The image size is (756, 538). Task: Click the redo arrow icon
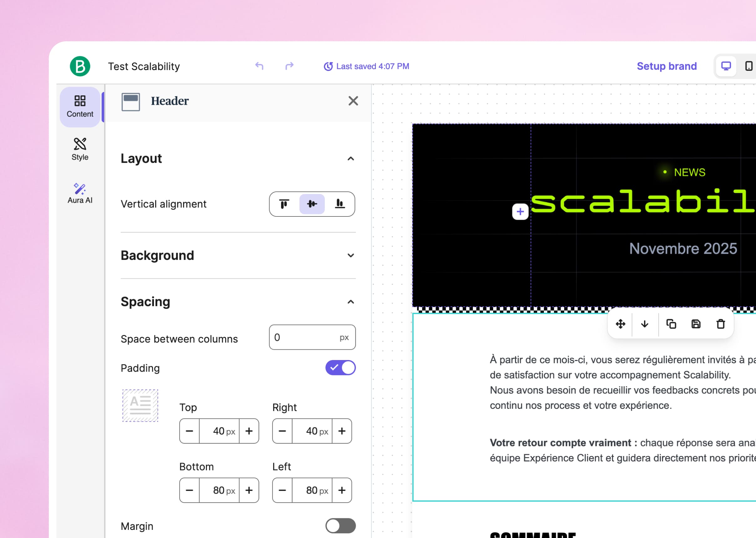(x=289, y=66)
